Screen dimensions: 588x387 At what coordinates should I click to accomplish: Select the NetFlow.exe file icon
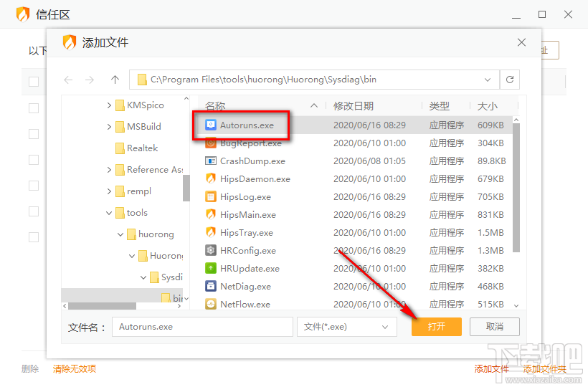211,304
